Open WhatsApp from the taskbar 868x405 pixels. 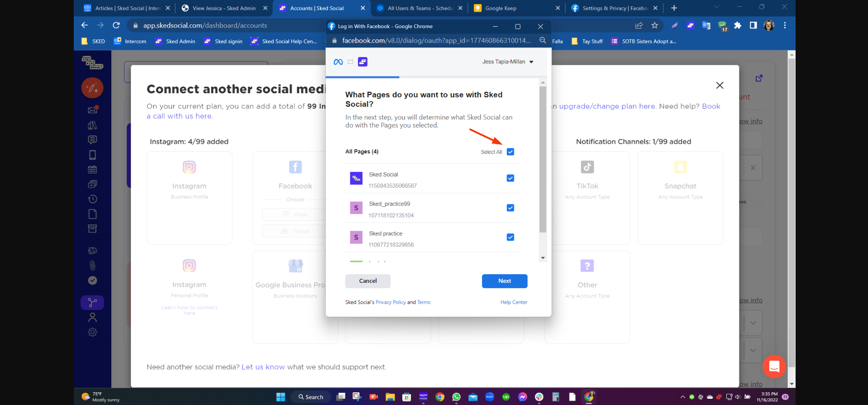pyautogui.click(x=456, y=397)
